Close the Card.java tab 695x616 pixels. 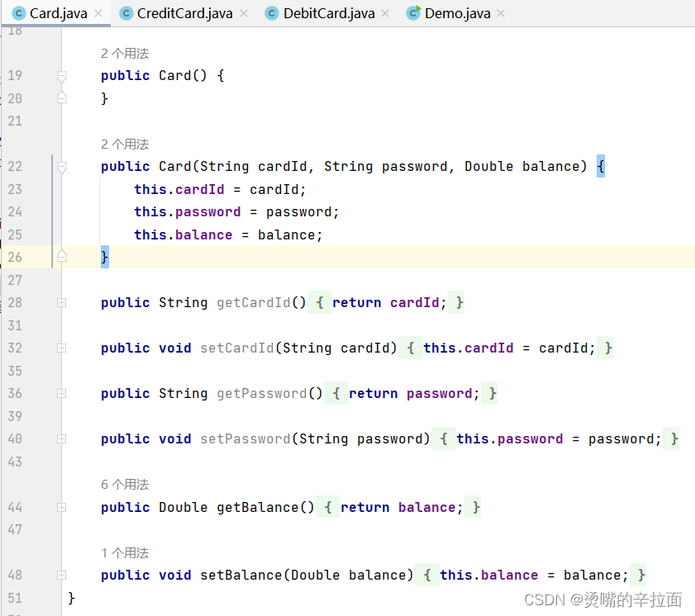tap(99, 14)
